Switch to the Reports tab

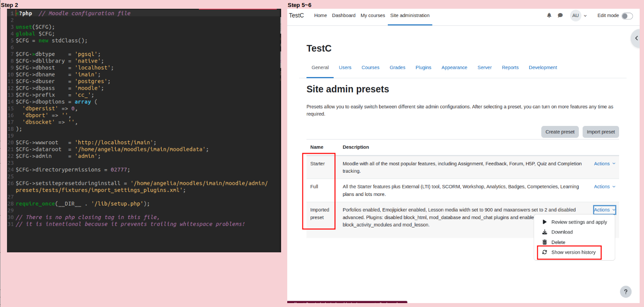tap(510, 67)
